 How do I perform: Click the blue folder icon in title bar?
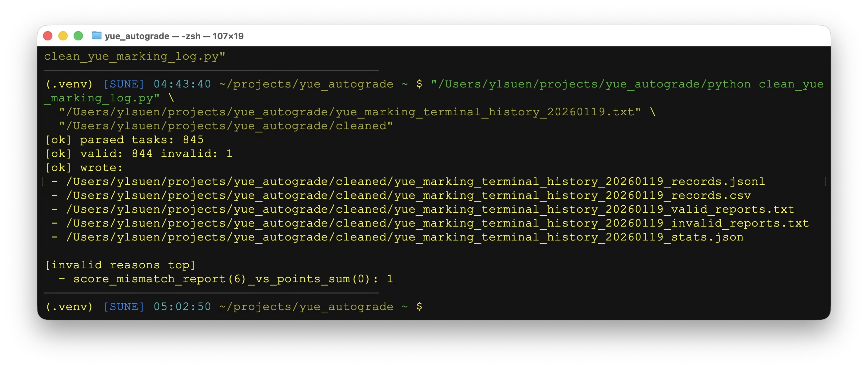click(x=97, y=36)
